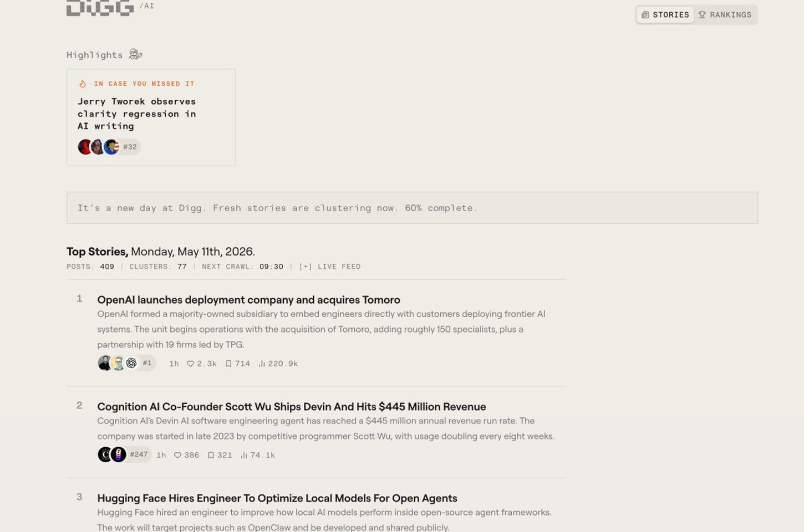Click the 386 likes count on Cognition story
This screenshot has width=804, height=532.
pyautogui.click(x=191, y=455)
